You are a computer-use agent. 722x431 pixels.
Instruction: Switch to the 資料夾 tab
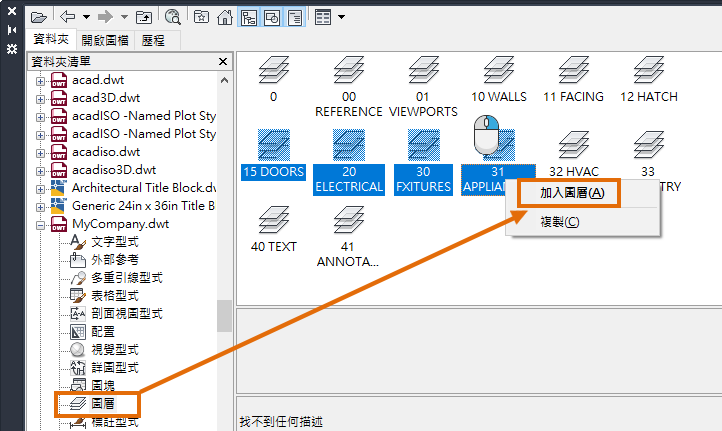point(51,39)
